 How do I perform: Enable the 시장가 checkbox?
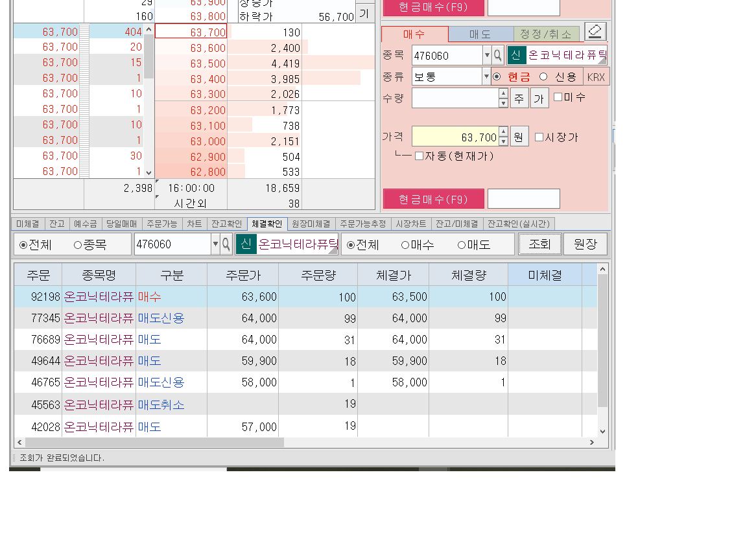coord(539,137)
